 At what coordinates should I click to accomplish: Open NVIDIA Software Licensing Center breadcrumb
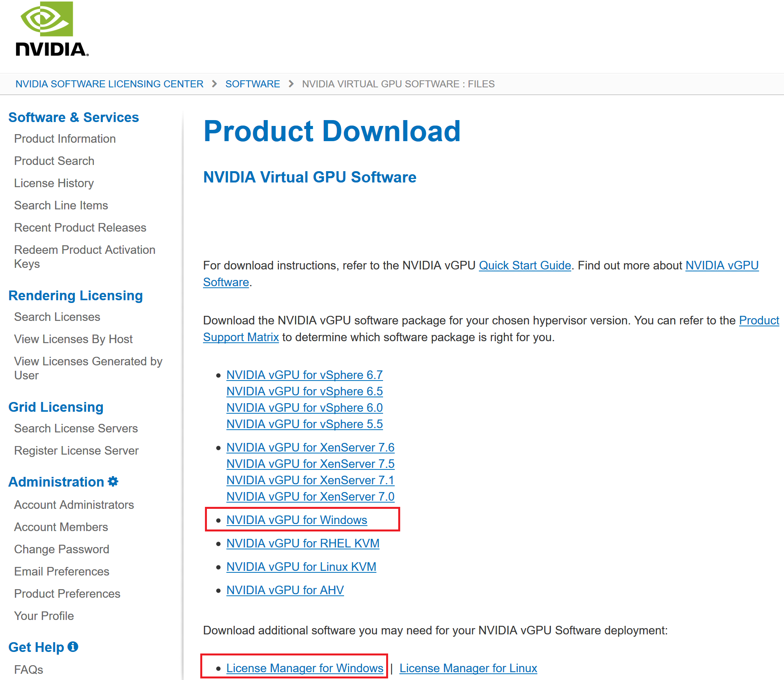[109, 84]
